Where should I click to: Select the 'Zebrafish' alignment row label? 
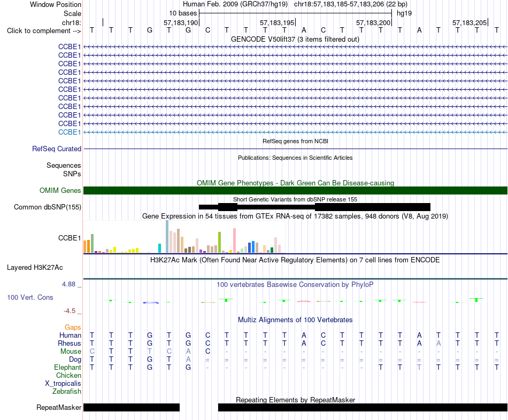(67, 392)
